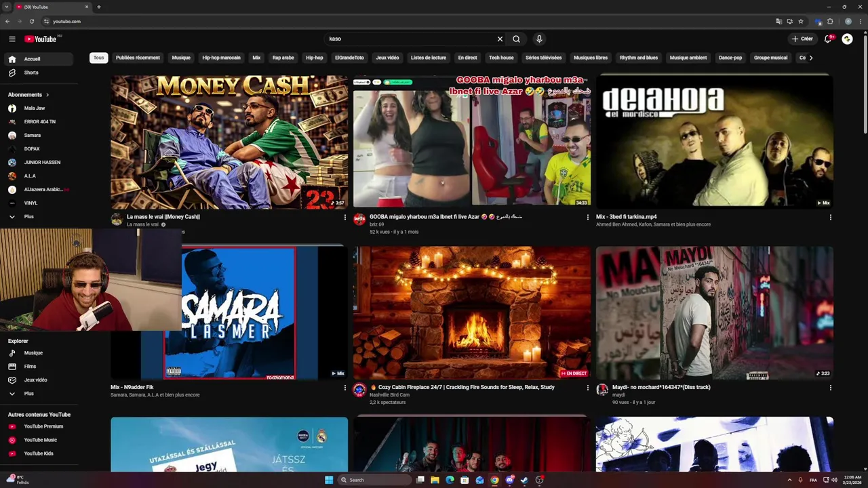Open Steam from the taskbar

tap(524, 480)
